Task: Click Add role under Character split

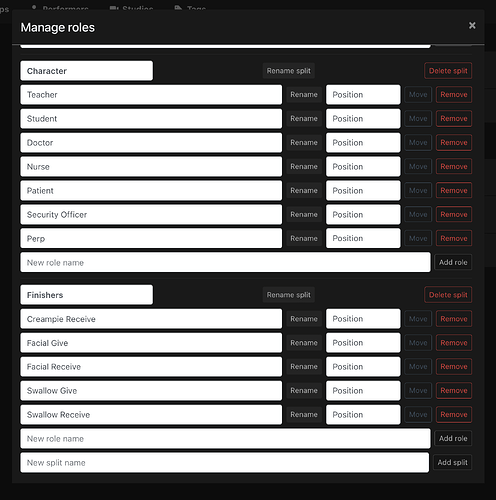Action: 453,262
